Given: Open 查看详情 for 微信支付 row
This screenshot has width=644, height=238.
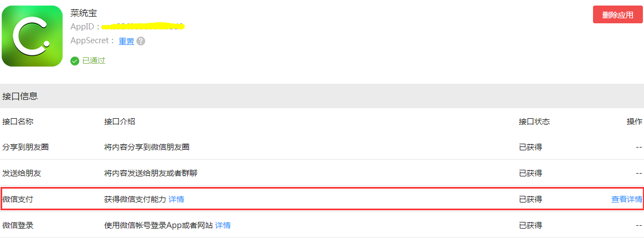Looking at the screenshot, I should click(627, 199).
